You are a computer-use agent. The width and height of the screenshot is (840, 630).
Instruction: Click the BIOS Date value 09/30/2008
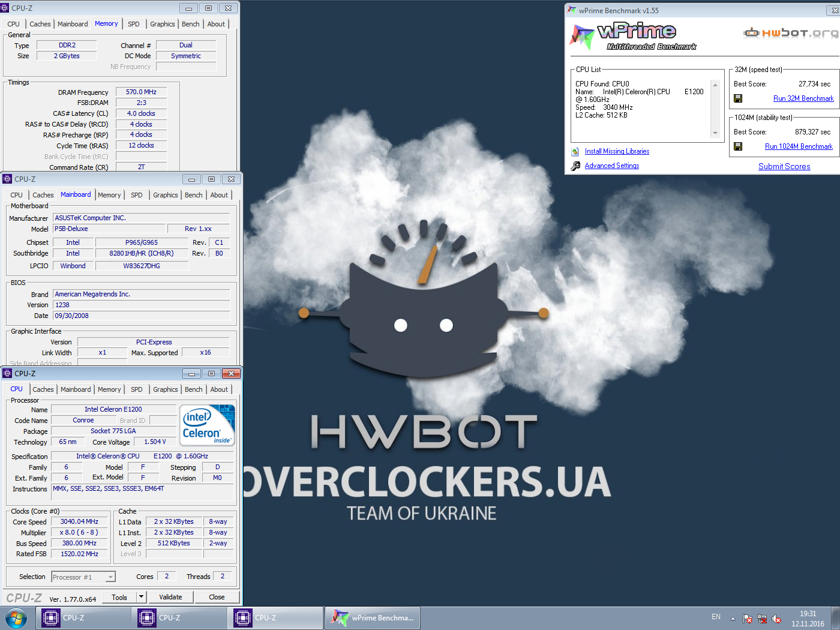(x=141, y=316)
